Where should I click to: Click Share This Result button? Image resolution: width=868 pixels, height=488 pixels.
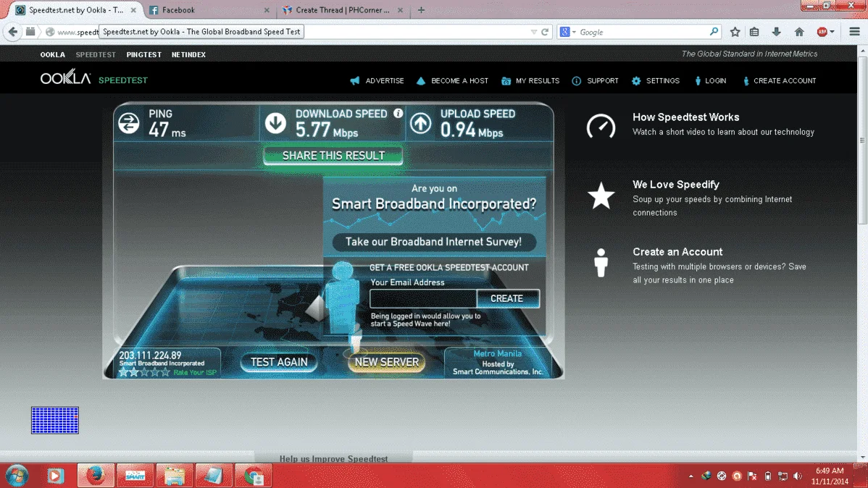tap(333, 156)
